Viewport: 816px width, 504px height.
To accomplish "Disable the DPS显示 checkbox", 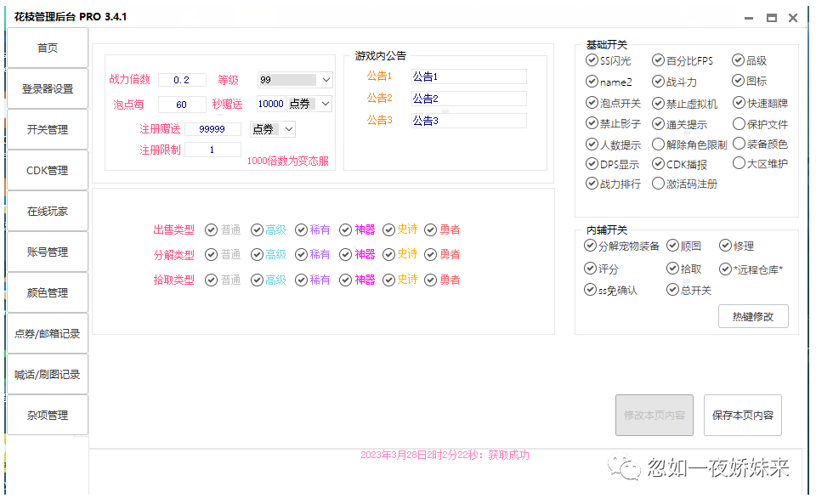I will pyautogui.click(x=592, y=164).
